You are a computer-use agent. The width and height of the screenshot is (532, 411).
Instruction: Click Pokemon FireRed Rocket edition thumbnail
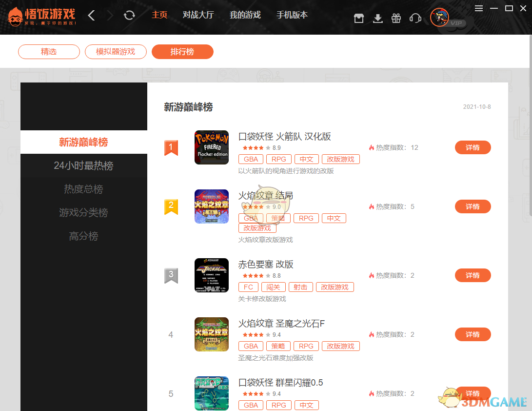coord(212,147)
